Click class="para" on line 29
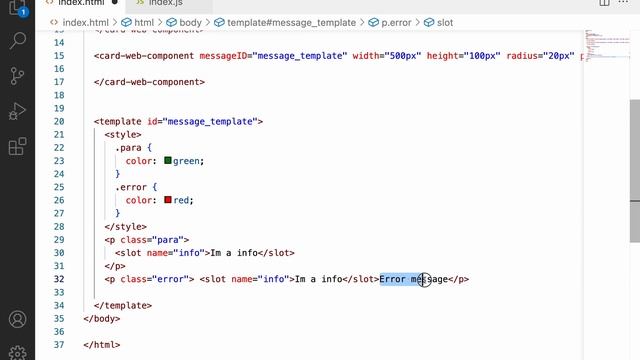640x360 pixels. [152, 240]
